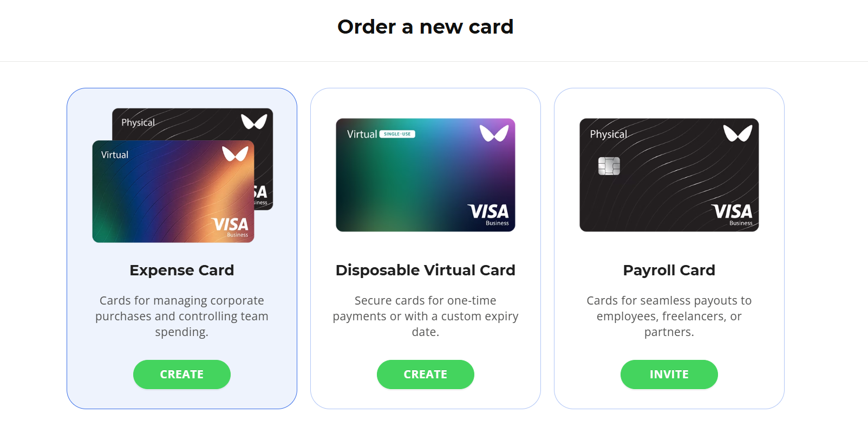The image size is (868, 439).
Task: Select the Disposable Virtual Card image
Action: click(x=426, y=175)
